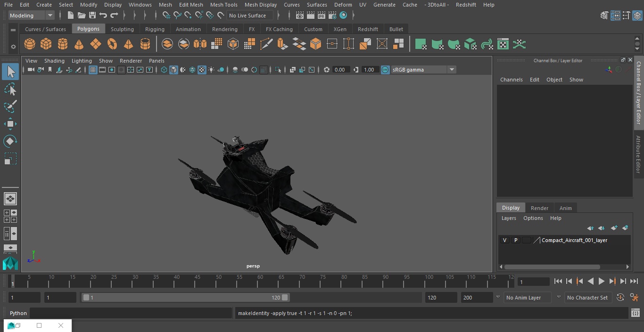
Task: Expand status line section after Redo
Action: [x=124, y=16]
